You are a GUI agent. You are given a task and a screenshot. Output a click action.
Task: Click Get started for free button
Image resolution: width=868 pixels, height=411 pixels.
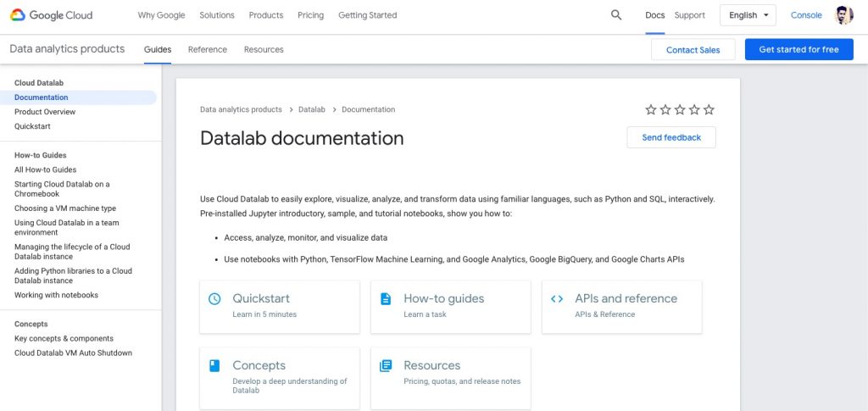(798, 49)
